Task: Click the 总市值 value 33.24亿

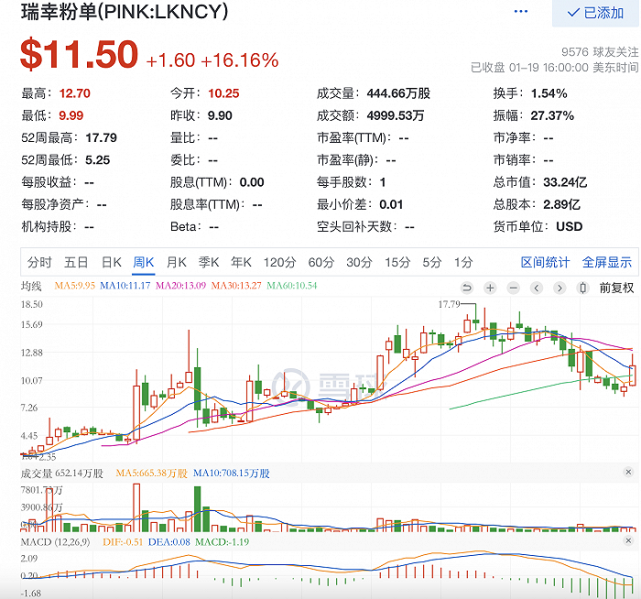Action: click(x=565, y=182)
